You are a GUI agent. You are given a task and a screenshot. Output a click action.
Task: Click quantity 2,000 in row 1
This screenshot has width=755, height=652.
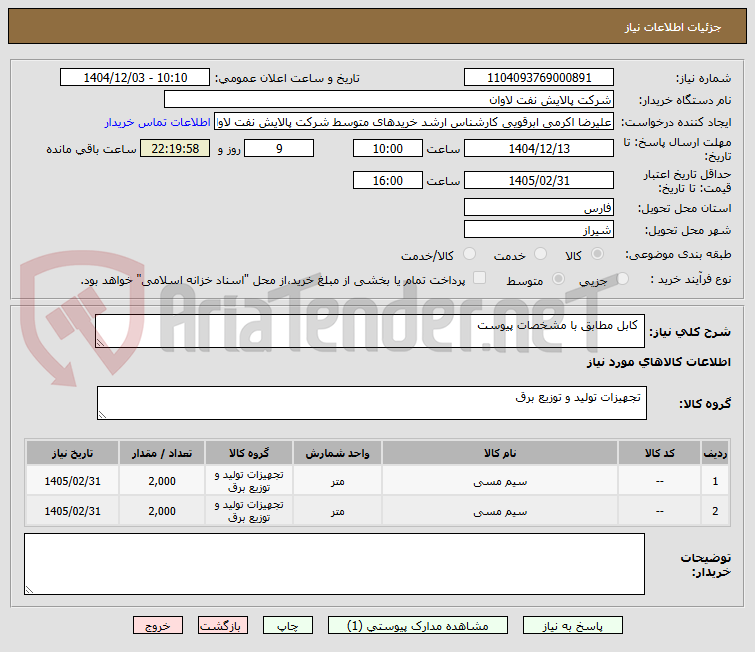click(162, 481)
